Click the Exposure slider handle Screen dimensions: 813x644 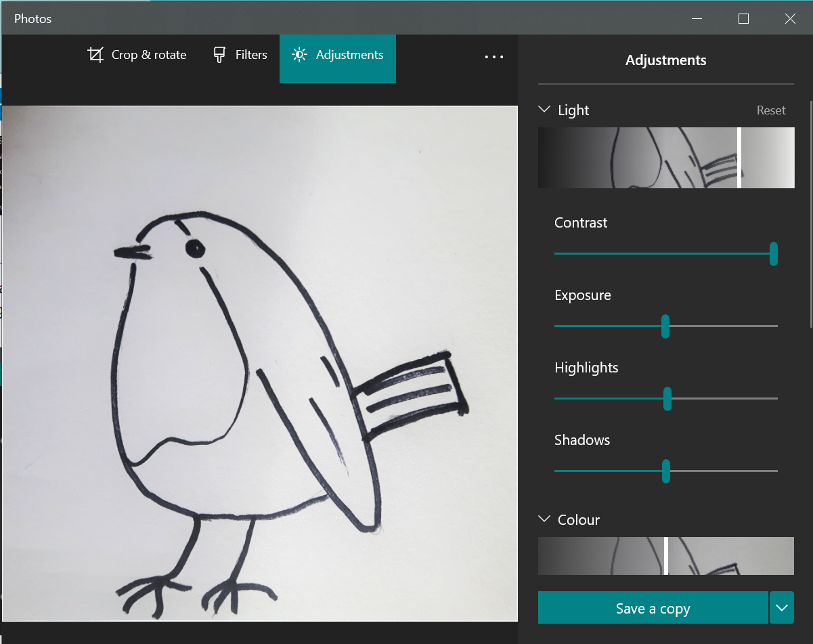[x=665, y=326]
